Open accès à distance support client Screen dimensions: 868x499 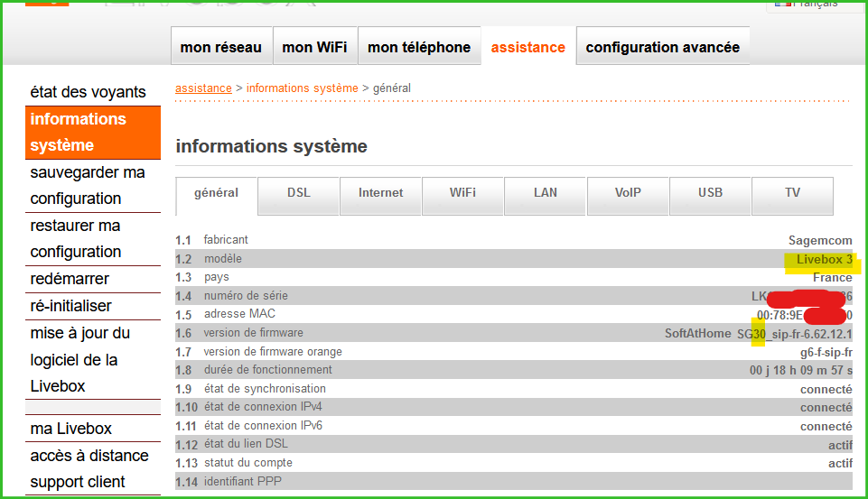coord(93,468)
